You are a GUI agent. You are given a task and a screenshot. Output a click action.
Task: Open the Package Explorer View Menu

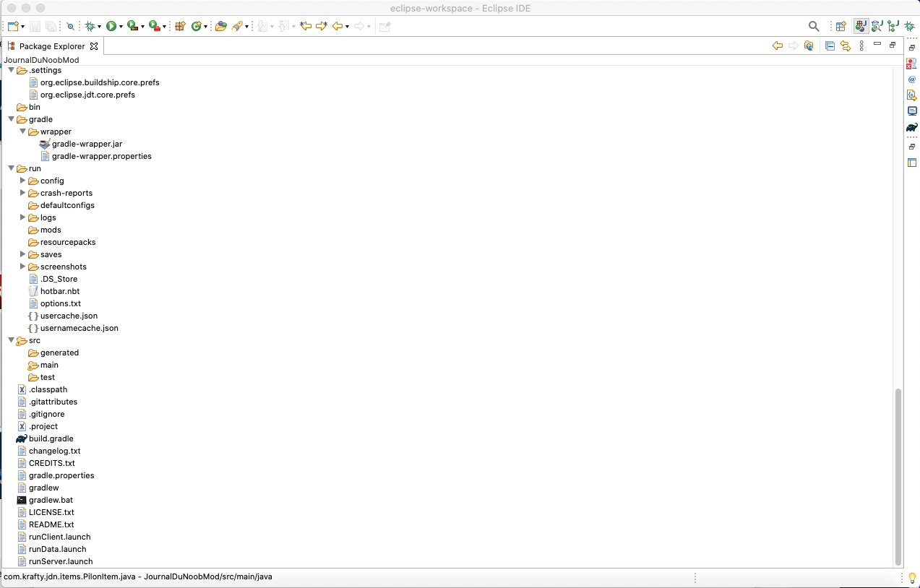coord(861,46)
